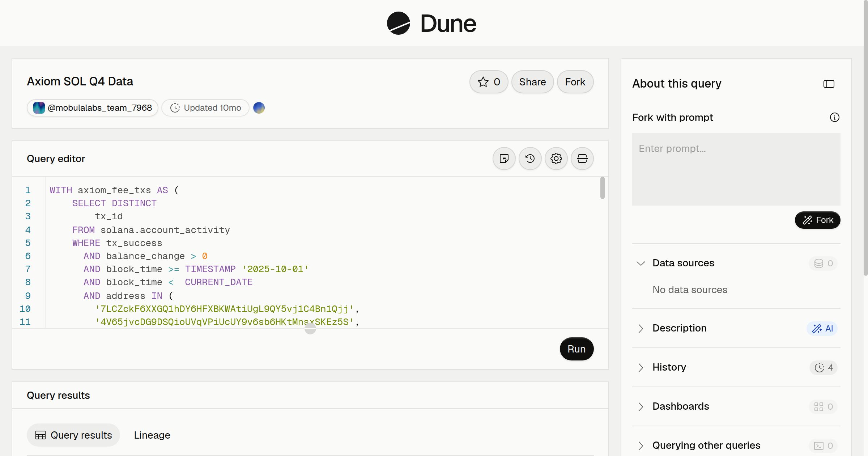This screenshot has width=868, height=456.
Task: Click the '2025-10-01' timestamp string in code
Action: pos(275,269)
